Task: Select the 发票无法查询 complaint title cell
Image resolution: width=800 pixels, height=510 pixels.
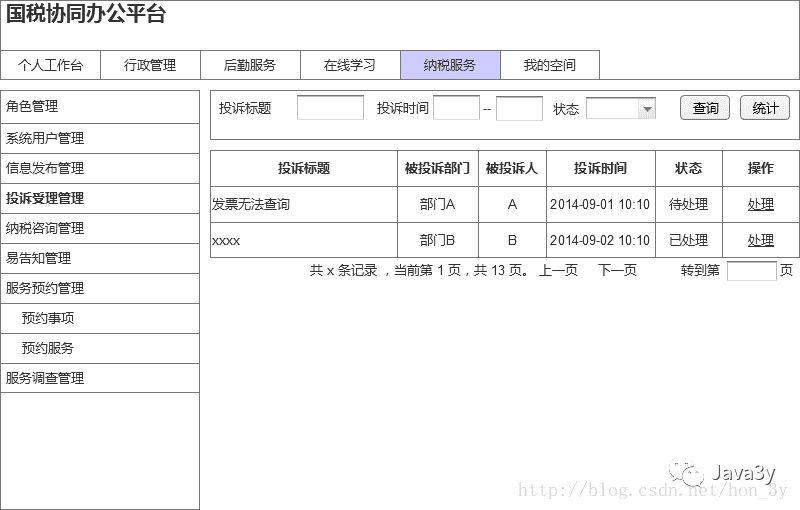Action: coord(304,205)
